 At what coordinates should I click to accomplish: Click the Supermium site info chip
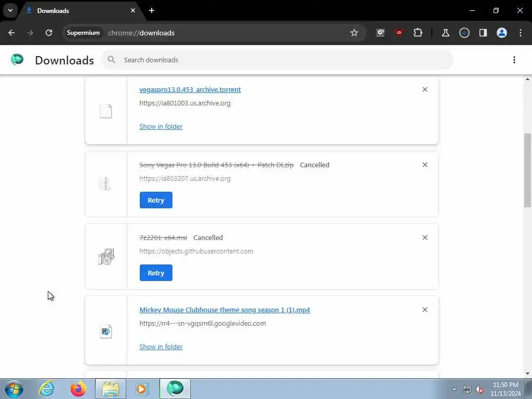tap(83, 33)
